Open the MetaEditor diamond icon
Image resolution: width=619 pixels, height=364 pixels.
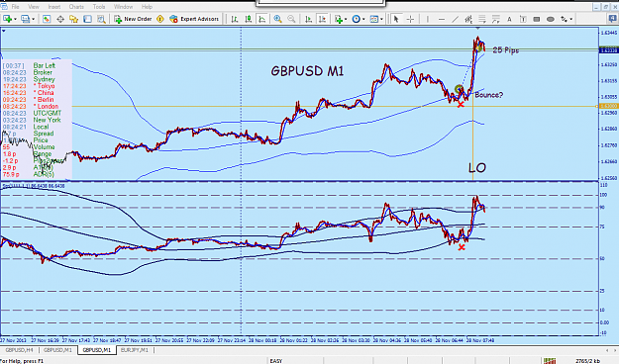point(160,19)
